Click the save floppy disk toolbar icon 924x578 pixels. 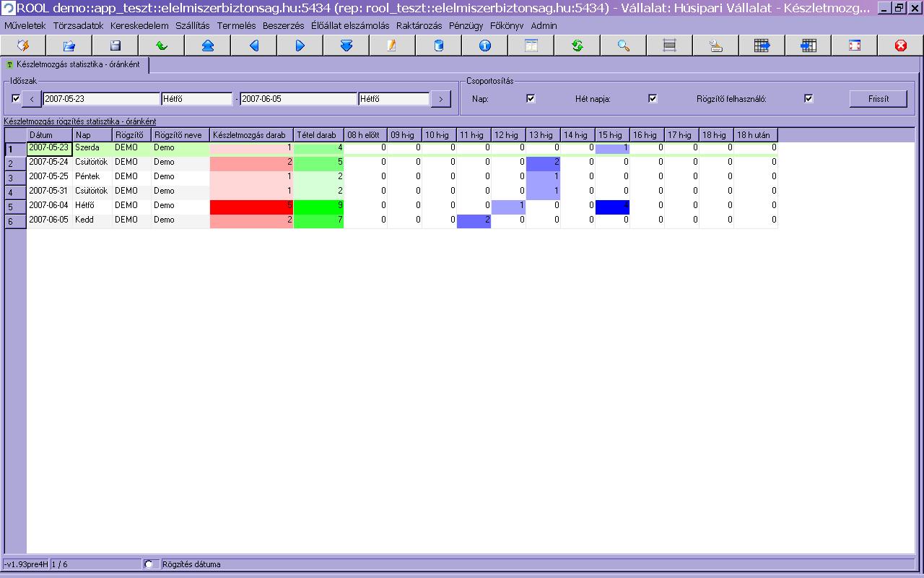(115, 46)
